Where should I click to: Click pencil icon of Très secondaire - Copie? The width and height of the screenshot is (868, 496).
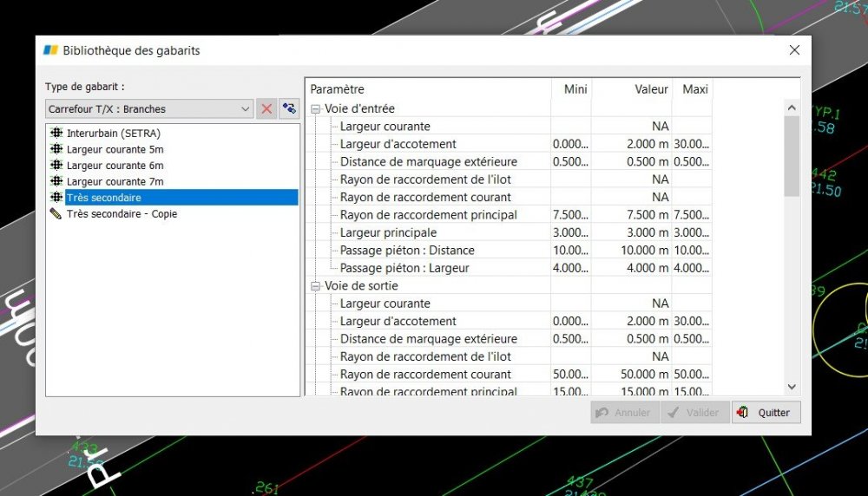56,213
